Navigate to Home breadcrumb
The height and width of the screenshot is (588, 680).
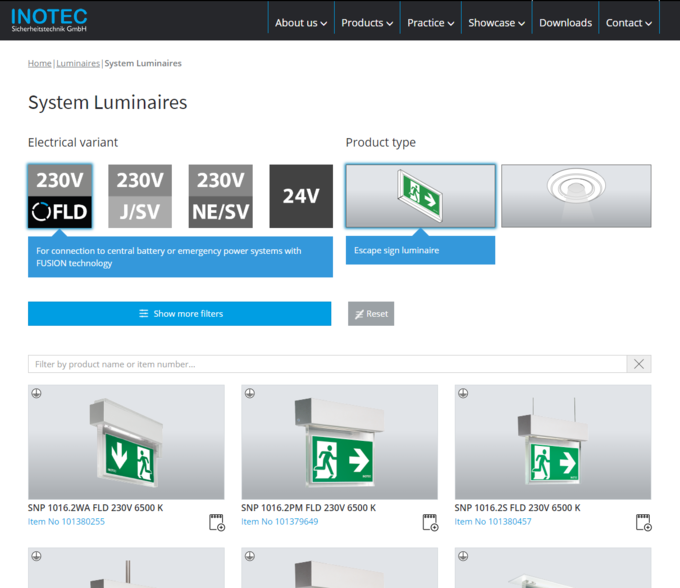coord(39,63)
